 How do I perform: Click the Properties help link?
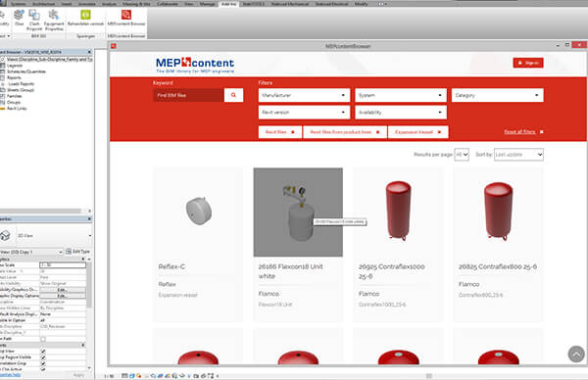click(11, 374)
